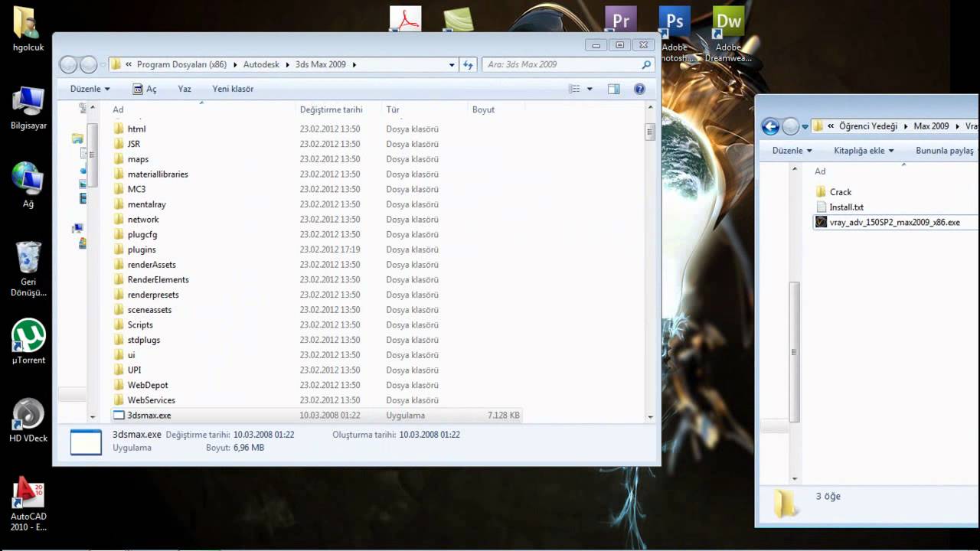Open the view options dropdown arrow
Viewport: 980px width, 551px height.
tap(590, 89)
